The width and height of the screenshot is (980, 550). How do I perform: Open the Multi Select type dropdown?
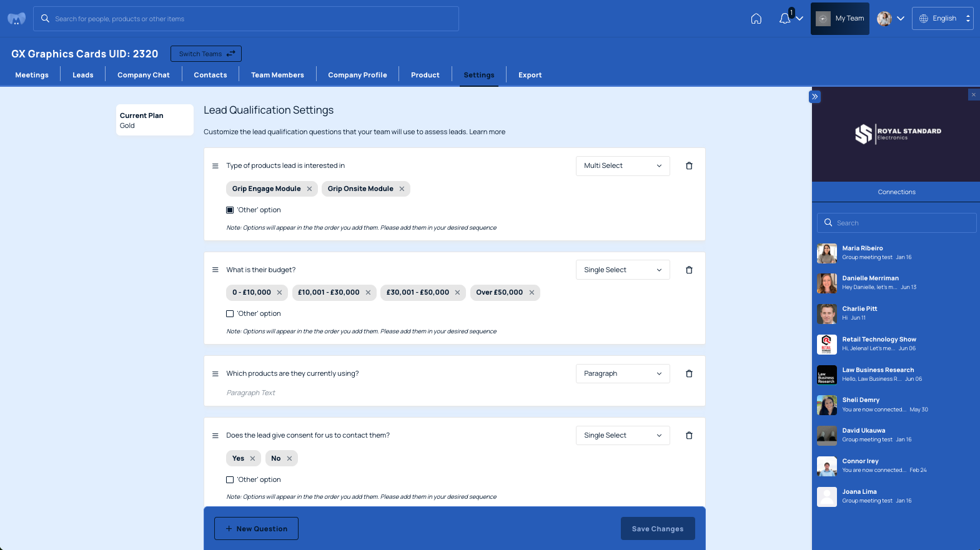(622, 166)
